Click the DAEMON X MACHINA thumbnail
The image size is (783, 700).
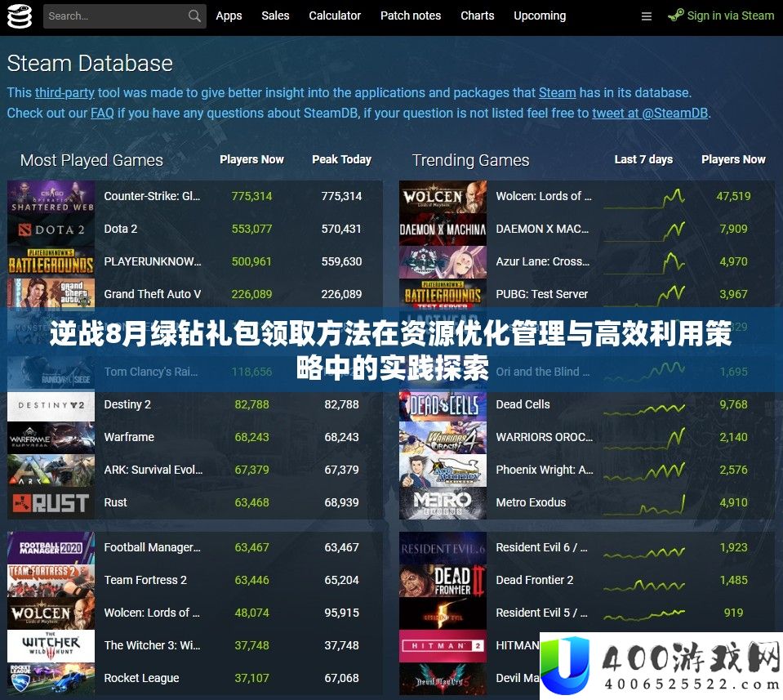[x=443, y=230]
